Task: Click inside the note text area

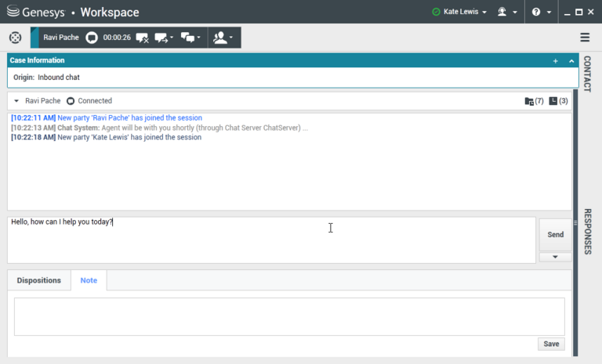Action: tap(289, 316)
